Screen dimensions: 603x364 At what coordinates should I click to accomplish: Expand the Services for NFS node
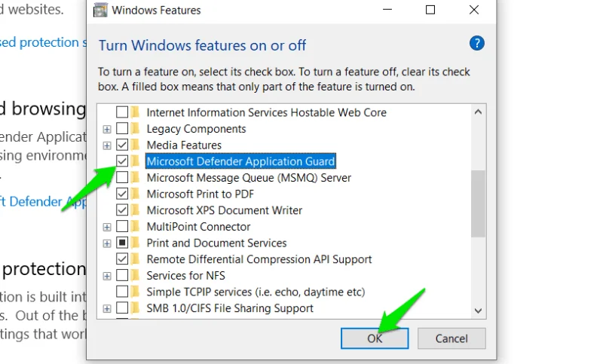[x=107, y=276]
